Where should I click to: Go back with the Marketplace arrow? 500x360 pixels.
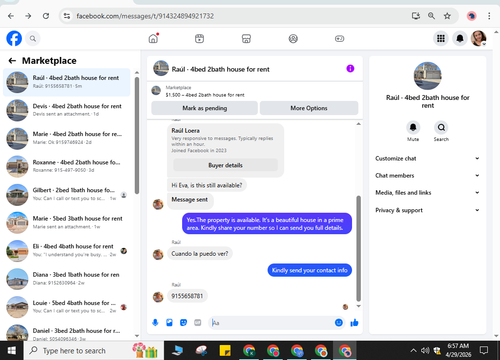click(x=12, y=61)
